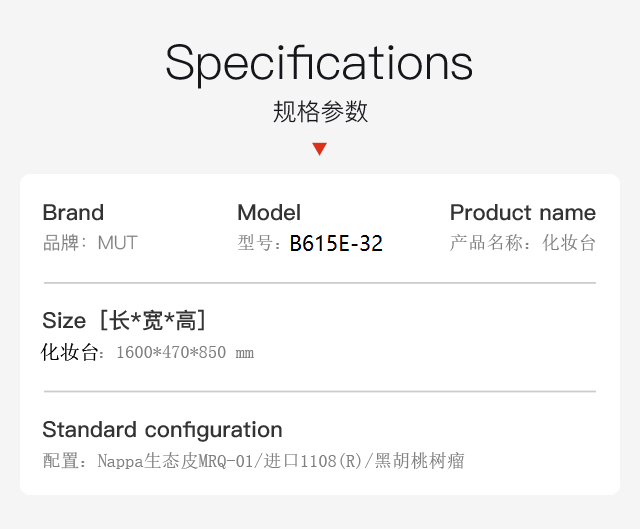This screenshot has width=640, height=529.
Task: Select the Model label
Action: point(269,213)
